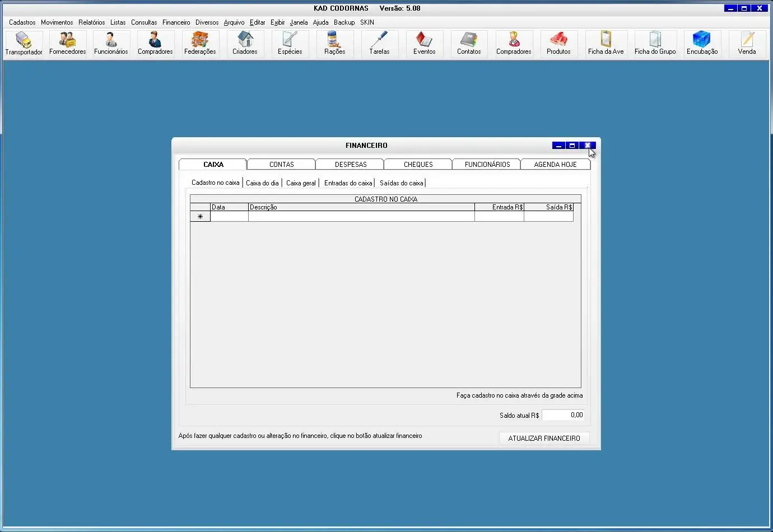
Task: Select the Caixa do dia sub-tab
Action: pos(262,183)
